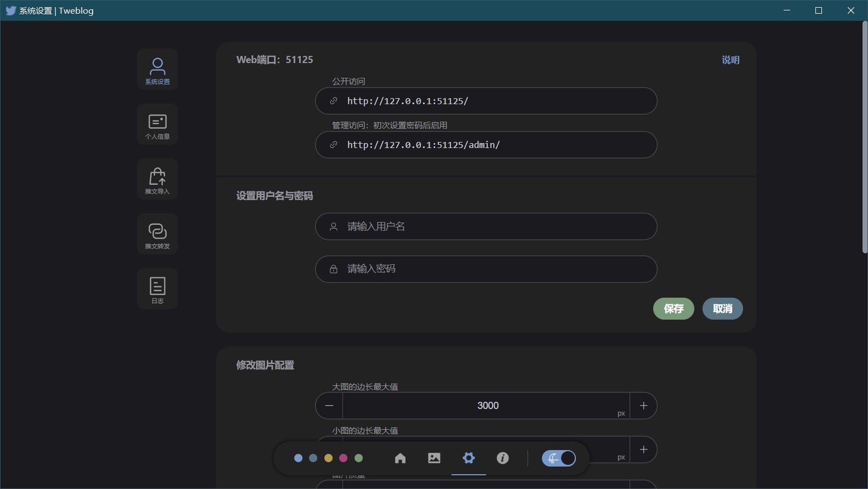Open the 推文转发 sidebar section
The width and height of the screenshot is (868, 489).
point(157,234)
